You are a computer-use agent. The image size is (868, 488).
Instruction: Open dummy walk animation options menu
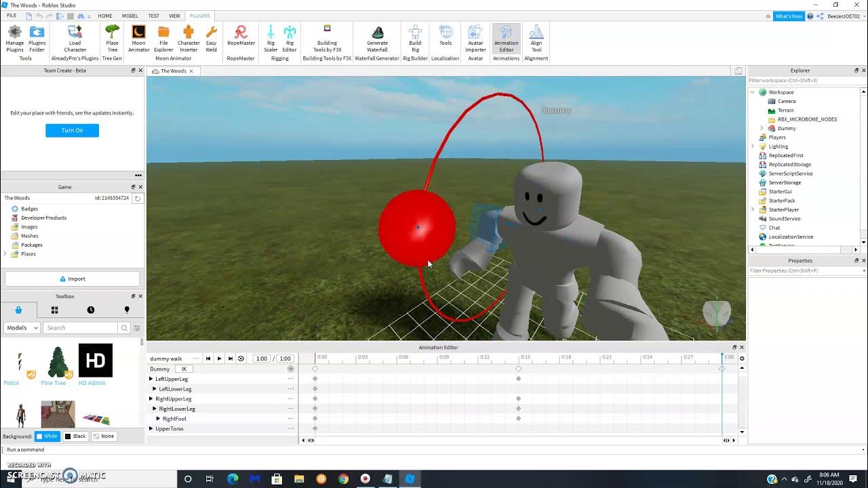click(x=195, y=359)
